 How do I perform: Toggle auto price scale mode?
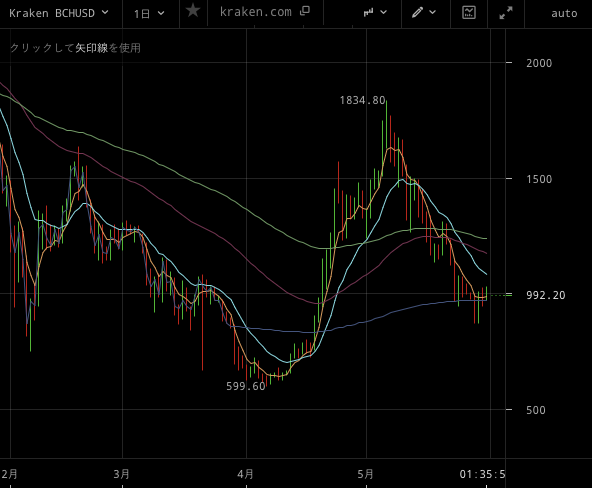564,14
